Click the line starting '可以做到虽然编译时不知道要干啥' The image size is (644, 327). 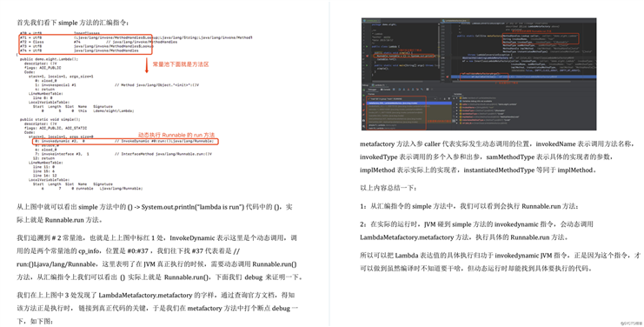pyautogui.click(x=477, y=269)
